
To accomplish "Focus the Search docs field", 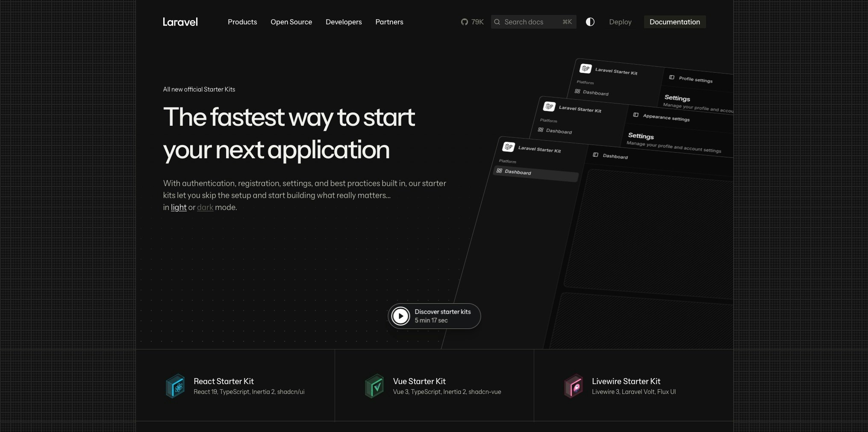I will (x=533, y=22).
